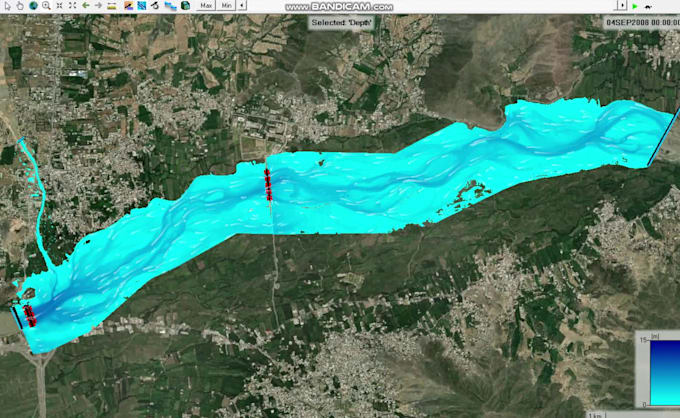Go to previous view with green arrow

[85, 5]
